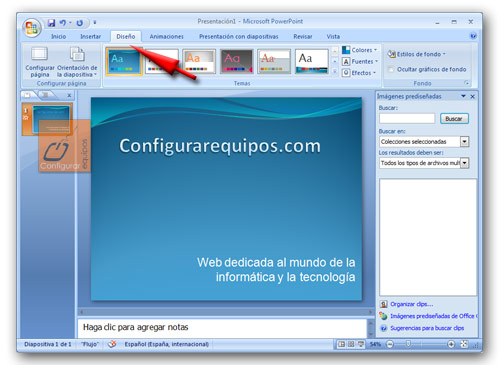Screen dimensions: 500x365
Task: Click the zoom slider handle
Action: pos(408,344)
